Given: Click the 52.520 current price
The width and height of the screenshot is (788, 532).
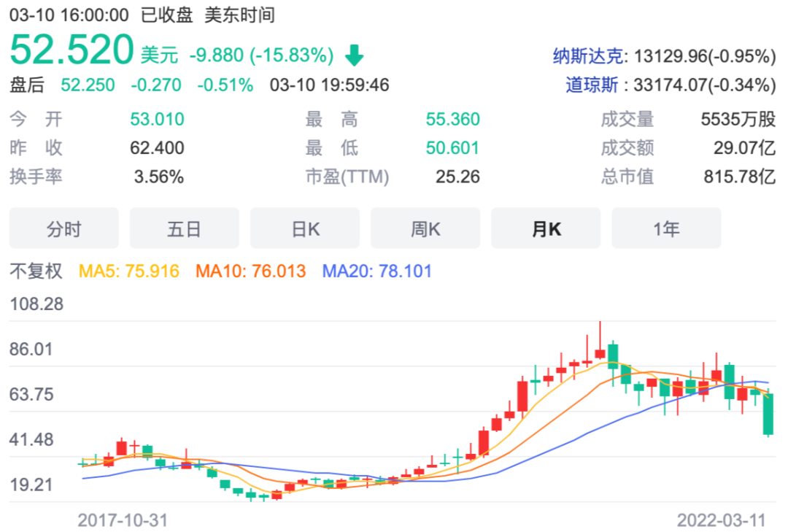Looking at the screenshot, I should pos(72,51).
